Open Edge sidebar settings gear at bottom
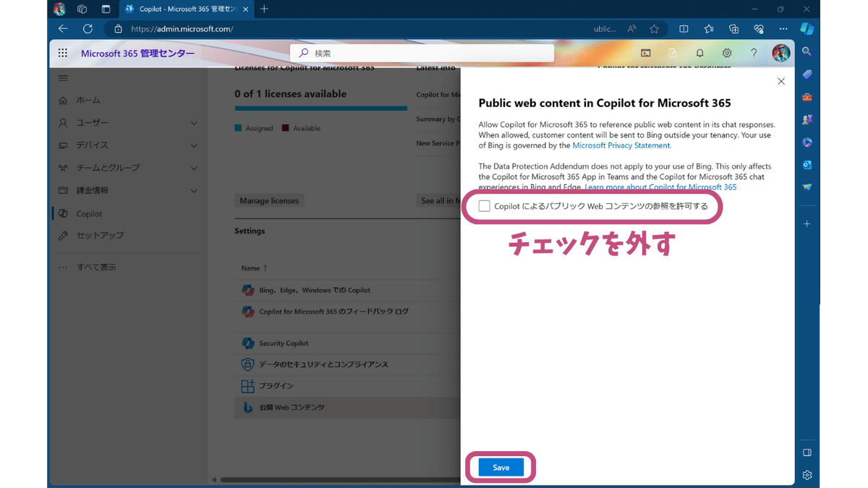The height and width of the screenshot is (488, 868). tap(807, 475)
